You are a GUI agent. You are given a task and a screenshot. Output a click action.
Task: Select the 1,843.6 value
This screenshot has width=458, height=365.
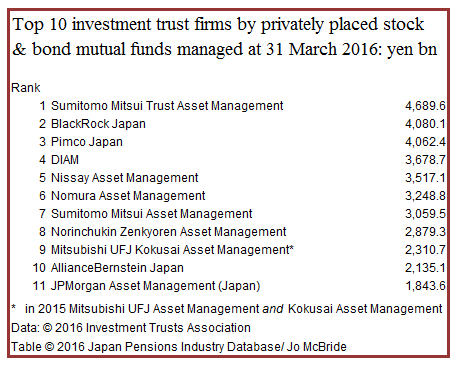[x=426, y=286]
